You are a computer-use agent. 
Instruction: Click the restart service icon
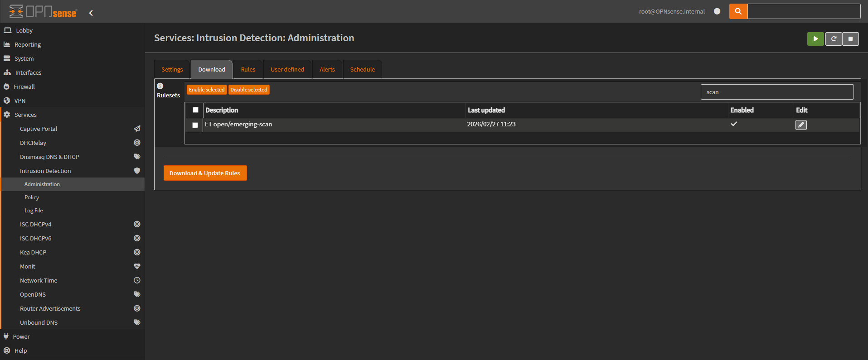833,39
